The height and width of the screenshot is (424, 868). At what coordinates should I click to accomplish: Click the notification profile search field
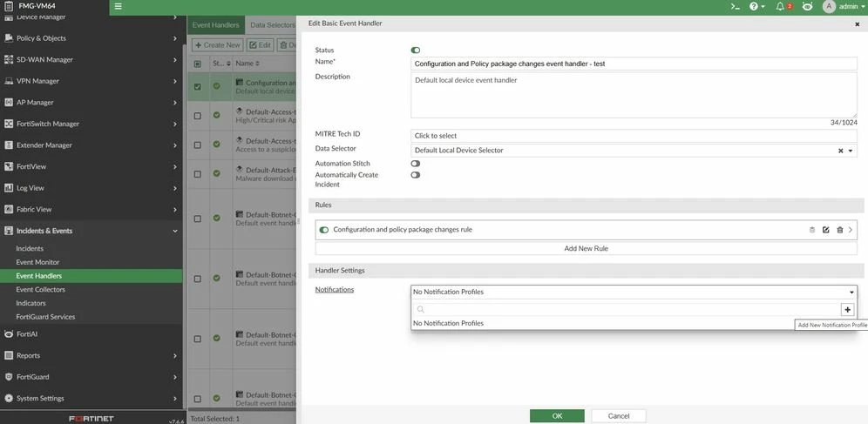pyautogui.click(x=626, y=310)
